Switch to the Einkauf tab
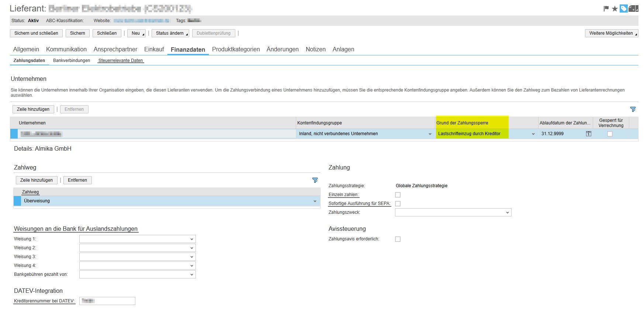This screenshot has width=644, height=315. point(154,49)
